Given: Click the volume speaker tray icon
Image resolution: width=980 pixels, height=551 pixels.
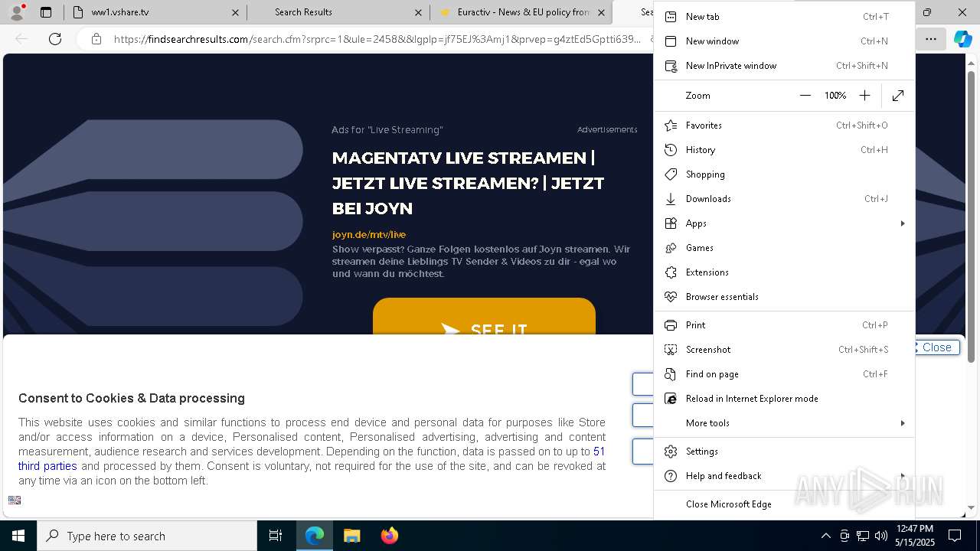Looking at the screenshot, I should click(x=881, y=536).
